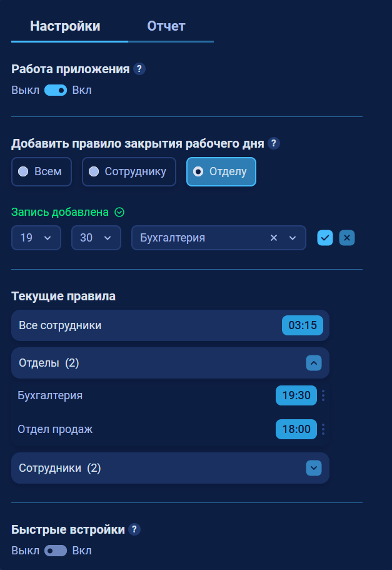Open help for Добавить правило закрытия рабочего дня
The image size is (392, 570).
point(274,143)
